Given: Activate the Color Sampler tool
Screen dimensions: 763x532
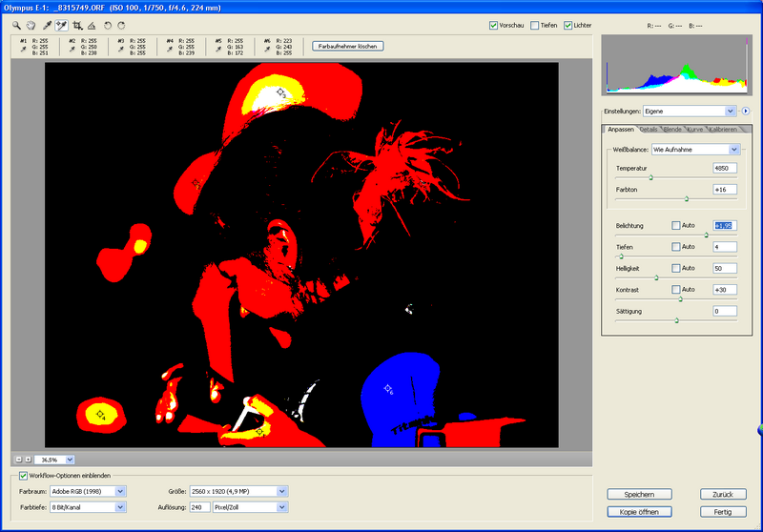Looking at the screenshot, I should [61, 25].
